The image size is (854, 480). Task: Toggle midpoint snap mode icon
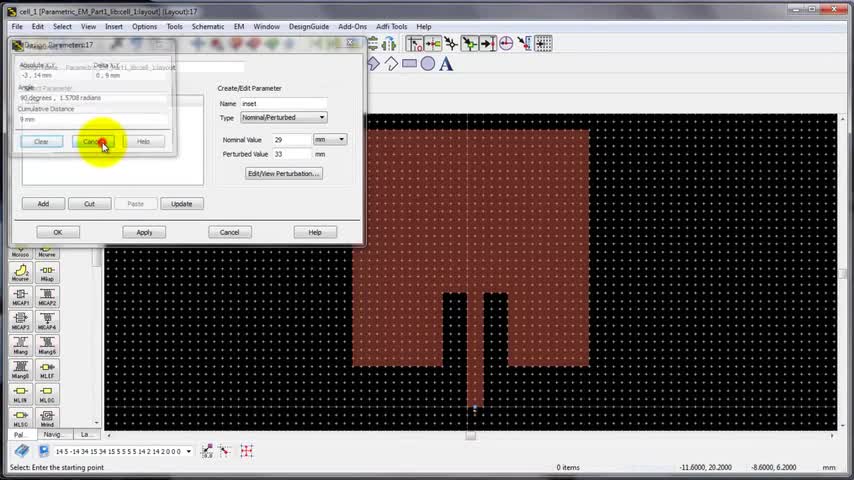(451, 44)
